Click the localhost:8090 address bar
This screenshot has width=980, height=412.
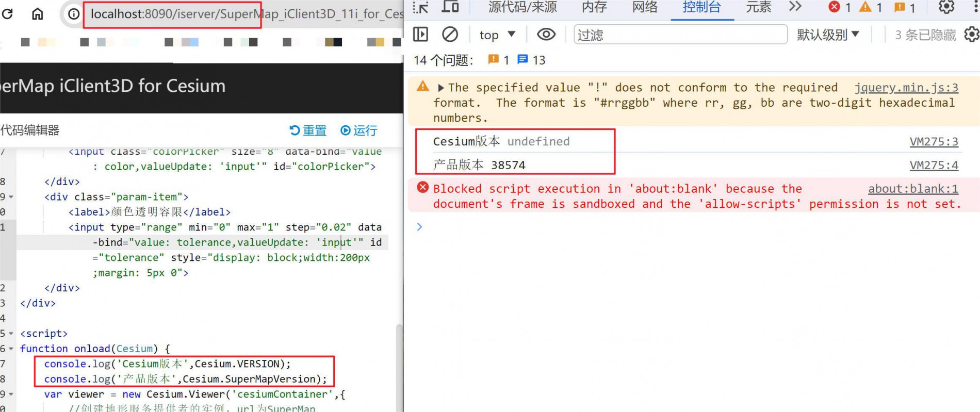[247, 14]
